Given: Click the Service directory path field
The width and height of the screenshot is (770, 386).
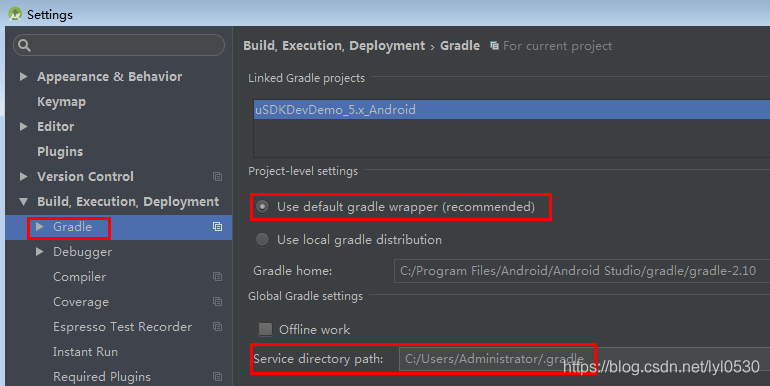Looking at the screenshot, I should 584,359.
